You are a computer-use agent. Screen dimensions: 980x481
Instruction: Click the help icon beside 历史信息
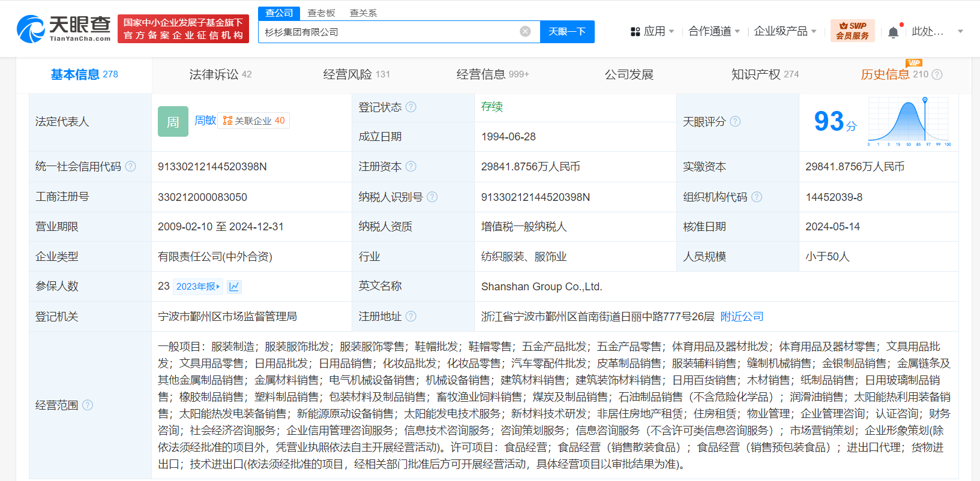click(x=937, y=75)
